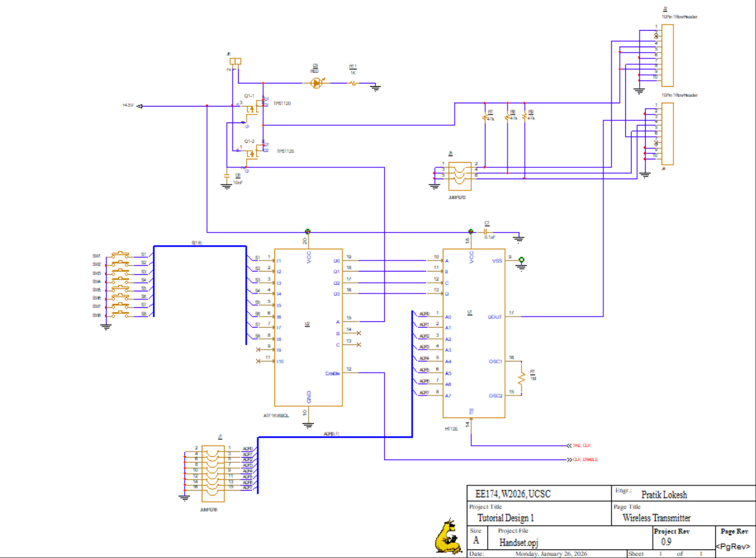Image resolution: width=756 pixels, height=558 pixels.
Task: Click resistor R11 1K beside the LED
Action: 354,83
